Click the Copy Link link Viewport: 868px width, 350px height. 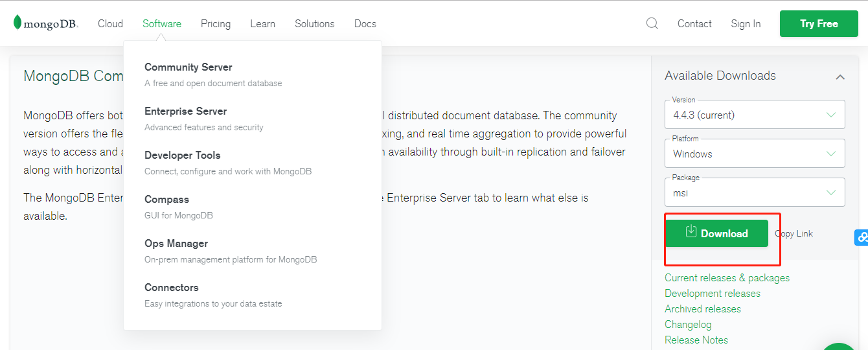pyautogui.click(x=794, y=233)
